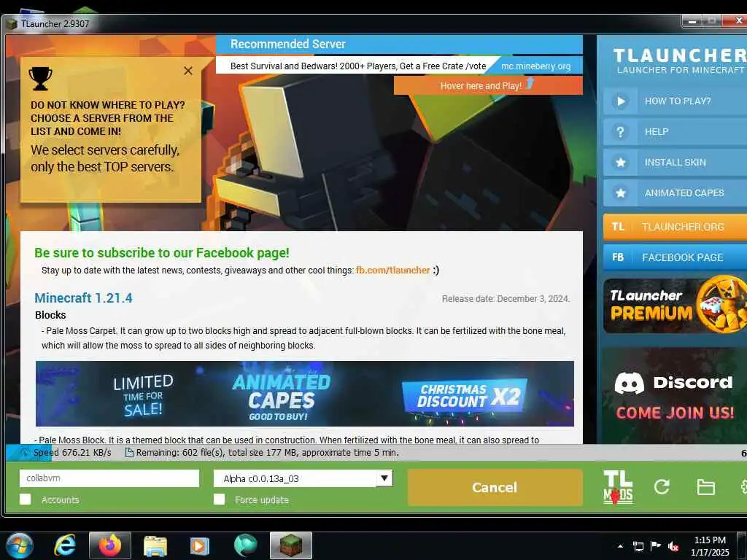Click the refresh icon
This screenshot has height=560, width=747.
click(x=662, y=486)
